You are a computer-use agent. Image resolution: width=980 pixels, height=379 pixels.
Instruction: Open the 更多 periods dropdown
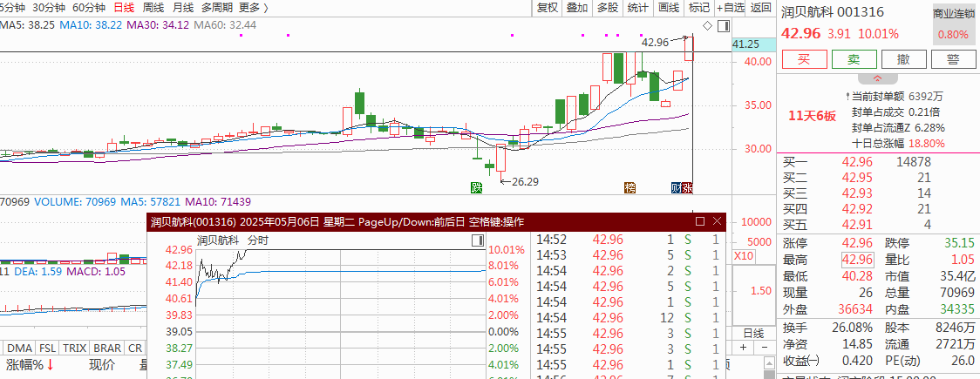point(253,8)
